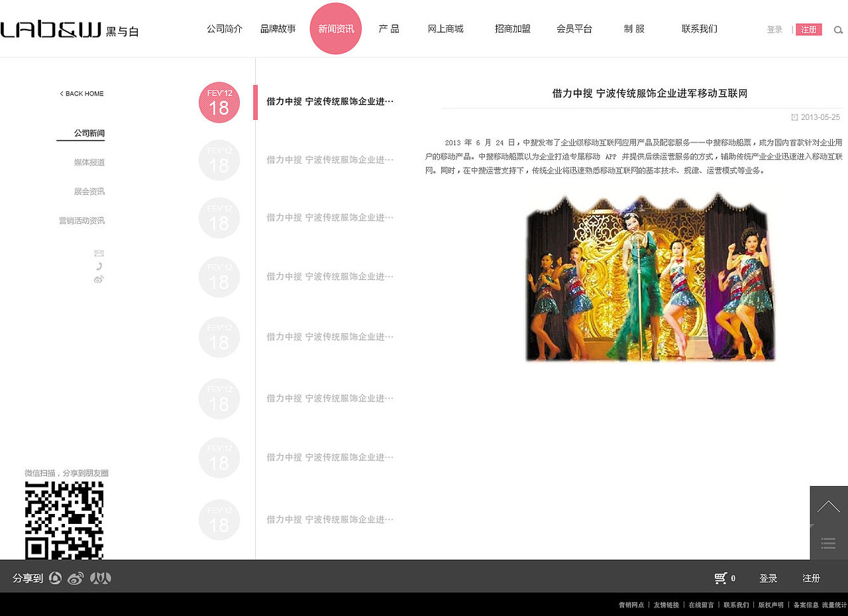
Task: Click the search magnifier icon
Action: [838, 30]
